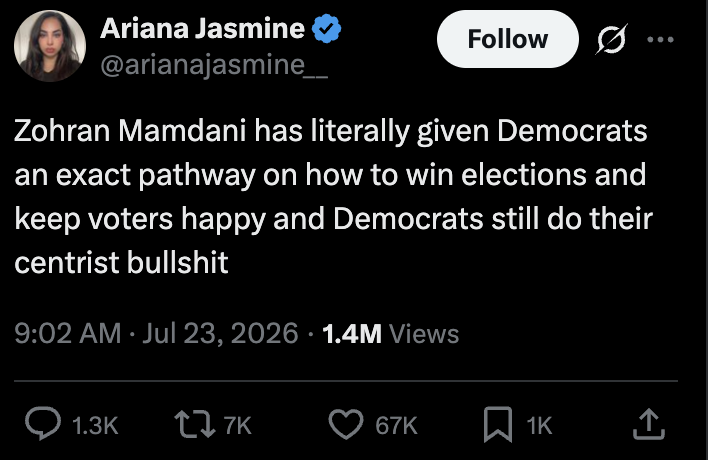Click the Jul 23, 2026 date
708x460 pixels.
(220, 334)
